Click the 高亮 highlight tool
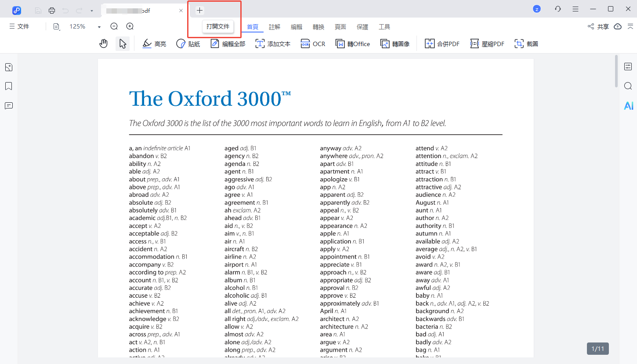 tap(155, 44)
